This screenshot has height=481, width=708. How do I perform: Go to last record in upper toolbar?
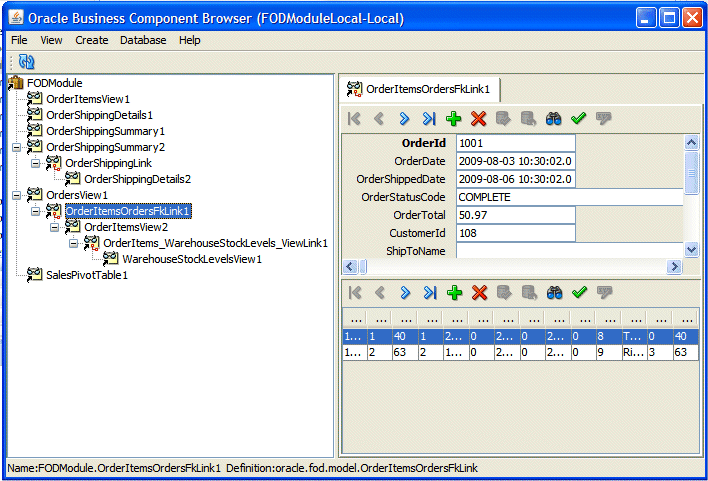click(429, 119)
